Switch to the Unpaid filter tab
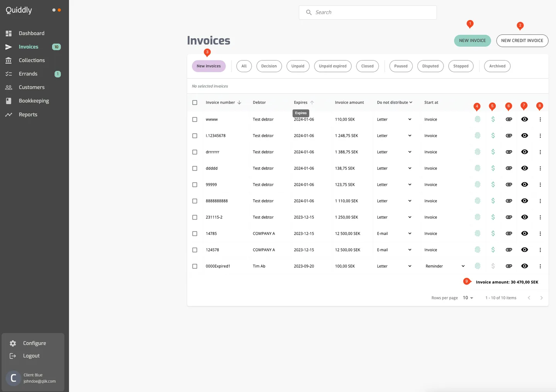 coord(298,66)
